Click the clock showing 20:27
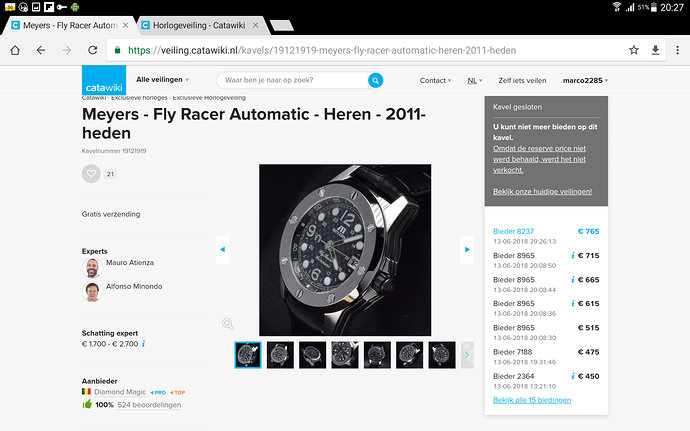The image size is (690, 431). pyautogui.click(x=672, y=7)
